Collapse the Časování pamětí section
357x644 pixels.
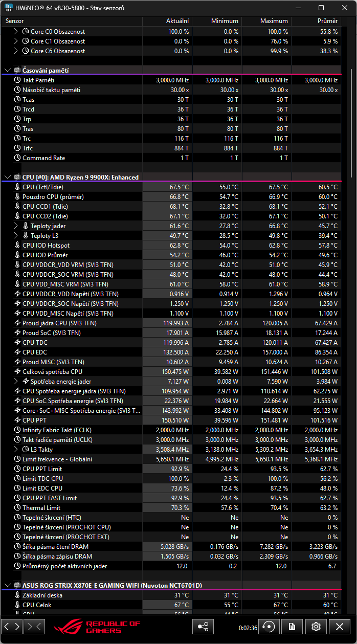[x=8, y=71]
